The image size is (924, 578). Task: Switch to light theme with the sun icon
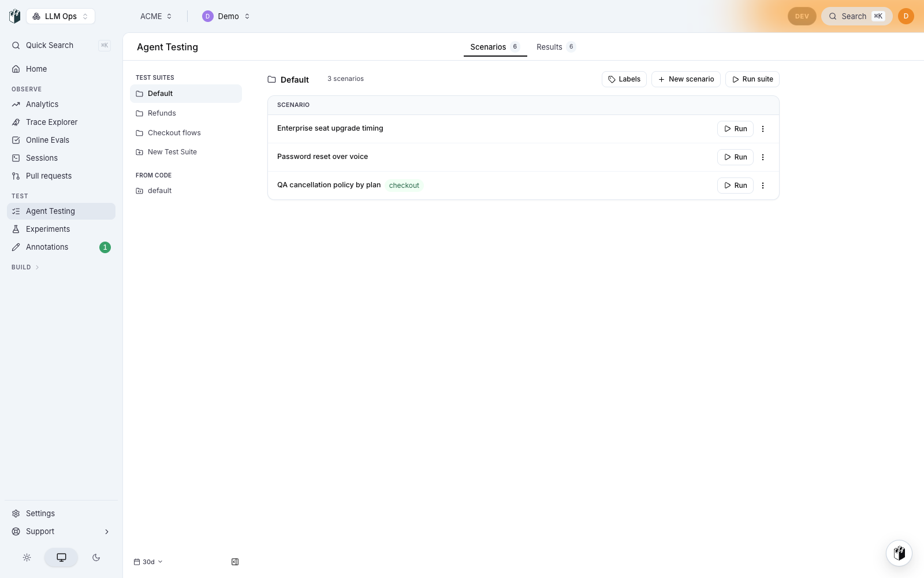click(x=27, y=558)
